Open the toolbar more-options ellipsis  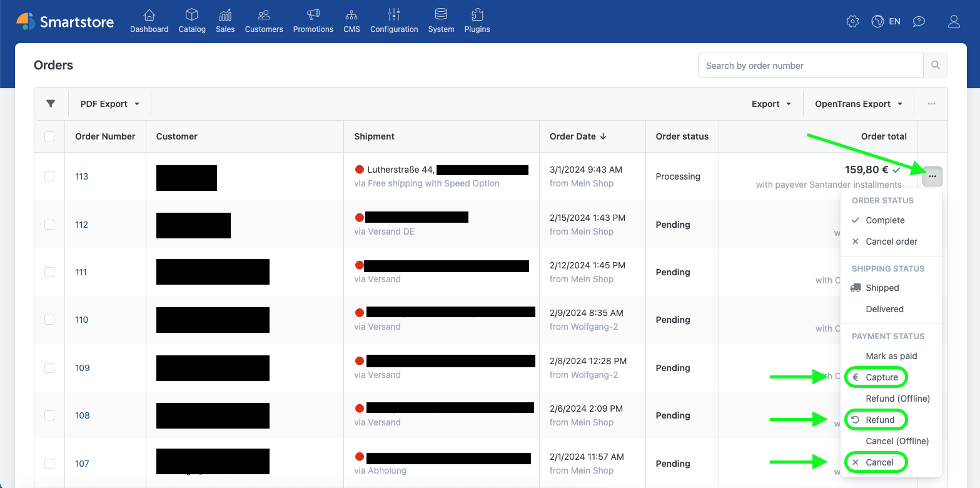(x=931, y=104)
